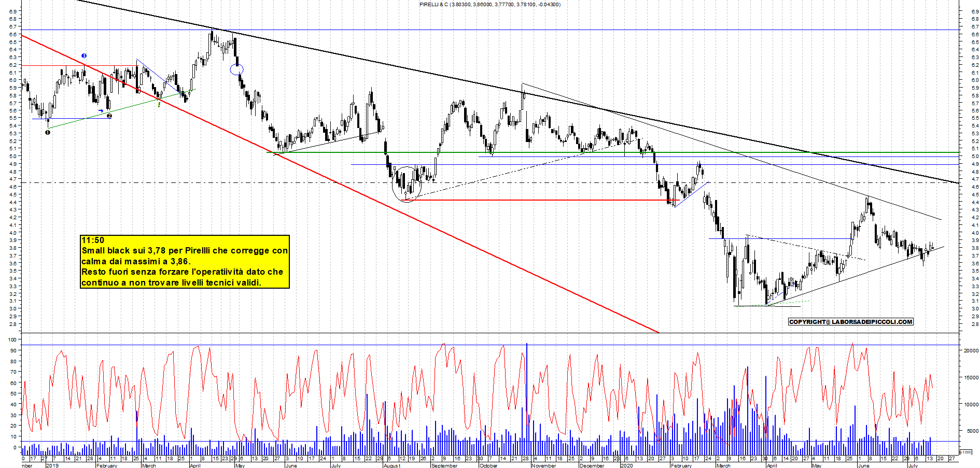Click the 80 level on oscillator scale

13,361
